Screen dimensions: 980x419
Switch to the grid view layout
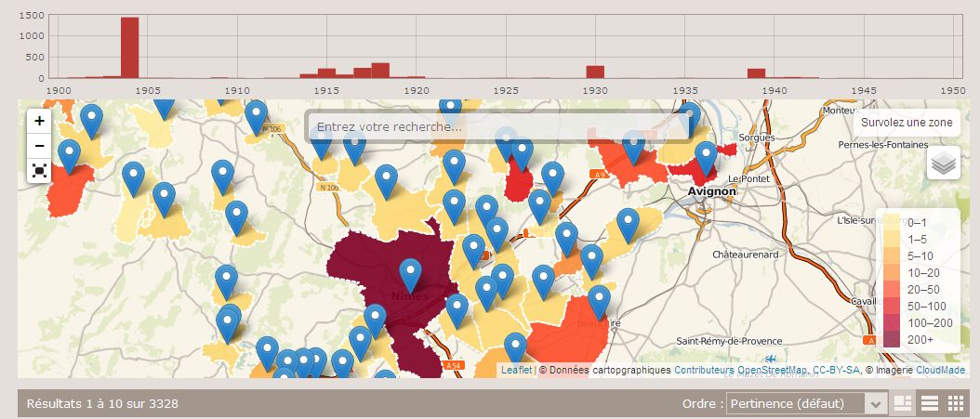point(955,403)
